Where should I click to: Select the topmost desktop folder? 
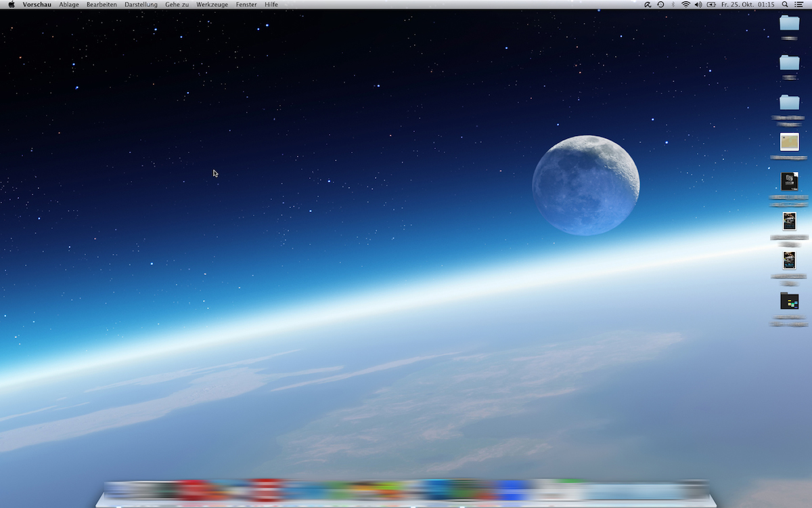click(789, 23)
